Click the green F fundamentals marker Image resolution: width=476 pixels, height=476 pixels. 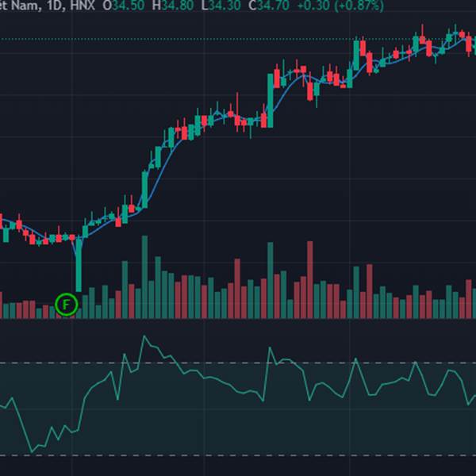(67, 304)
